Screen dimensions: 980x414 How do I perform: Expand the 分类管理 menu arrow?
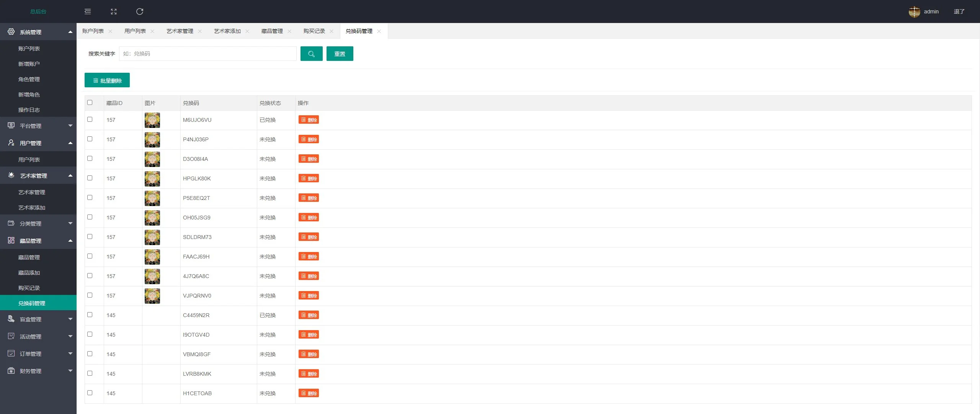[70, 223]
